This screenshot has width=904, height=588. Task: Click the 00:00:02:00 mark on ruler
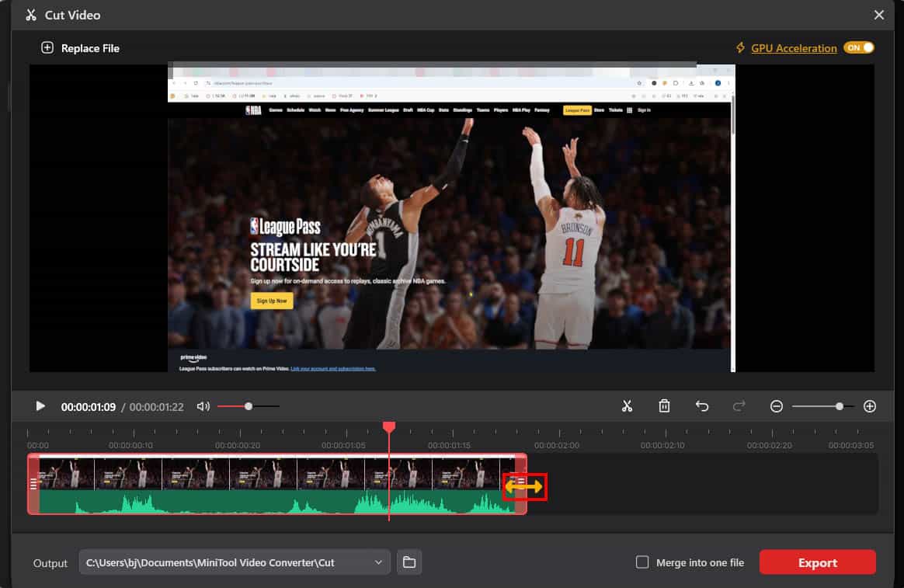557,445
